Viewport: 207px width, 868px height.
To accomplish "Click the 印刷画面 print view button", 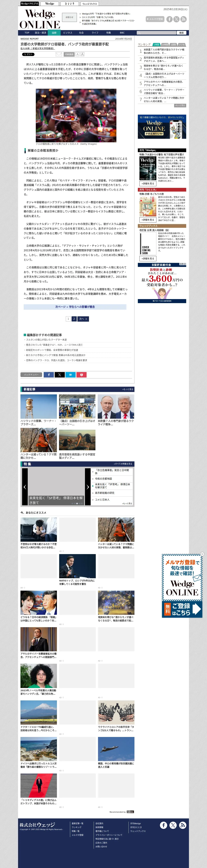I will (69, 54).
